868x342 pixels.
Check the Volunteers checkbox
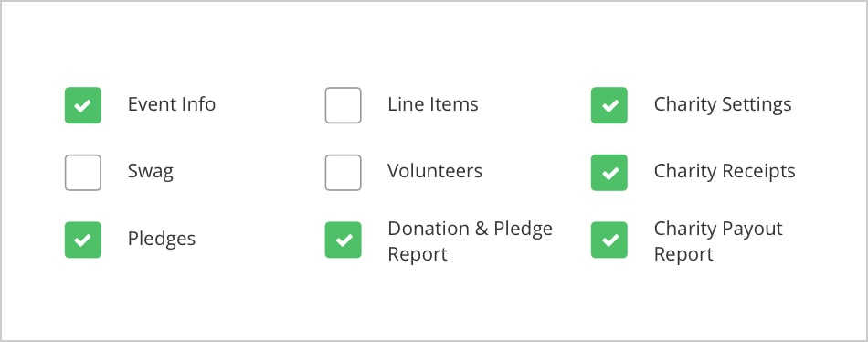(x=344, y=173)
